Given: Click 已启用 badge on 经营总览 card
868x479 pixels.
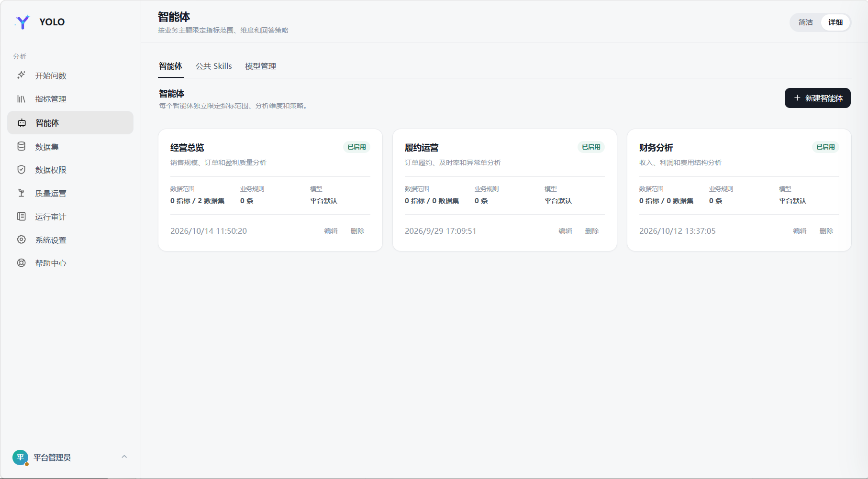Looking at the screenshot, I should point(356,147).
